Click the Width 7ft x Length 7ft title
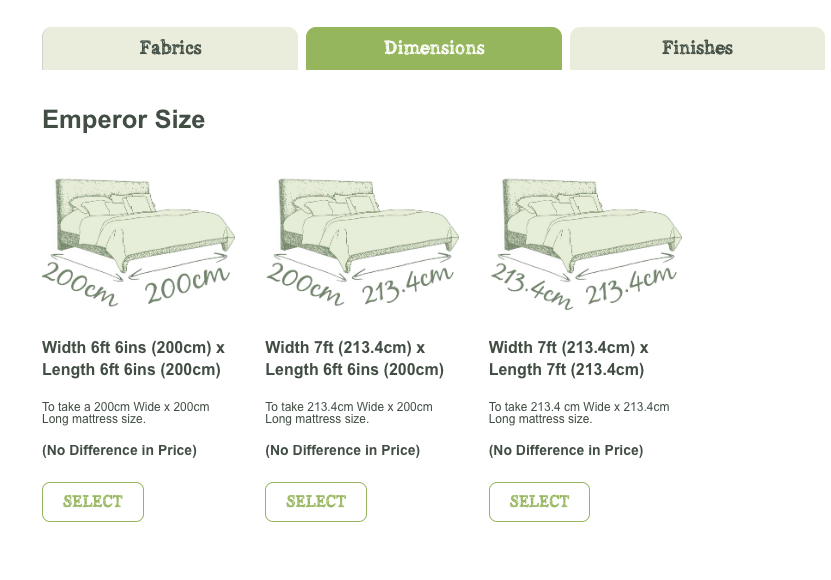This screenshot has width=831, height=580. (568, 359)
